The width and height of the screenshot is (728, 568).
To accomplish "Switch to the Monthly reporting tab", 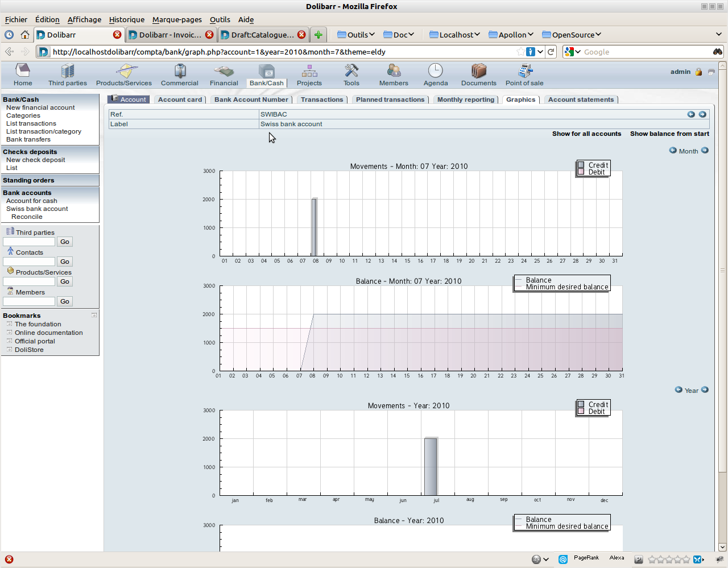I will (x=466, y=99).
